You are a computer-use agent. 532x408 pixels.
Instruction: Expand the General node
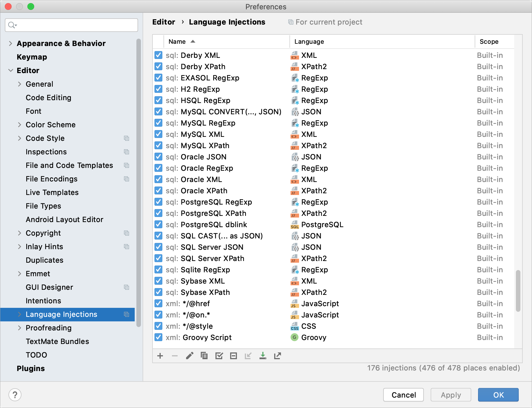19,84
